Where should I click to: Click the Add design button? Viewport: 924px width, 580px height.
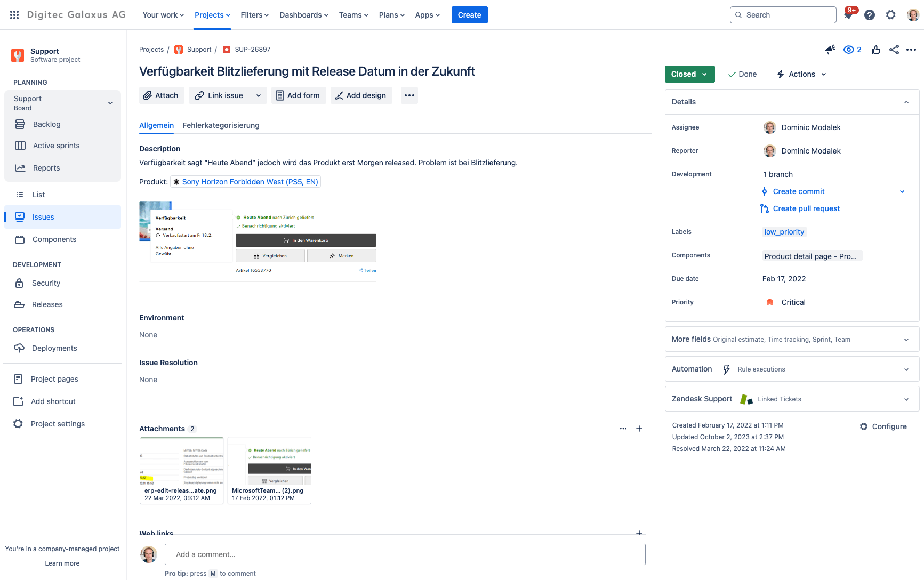pos(361,95)
